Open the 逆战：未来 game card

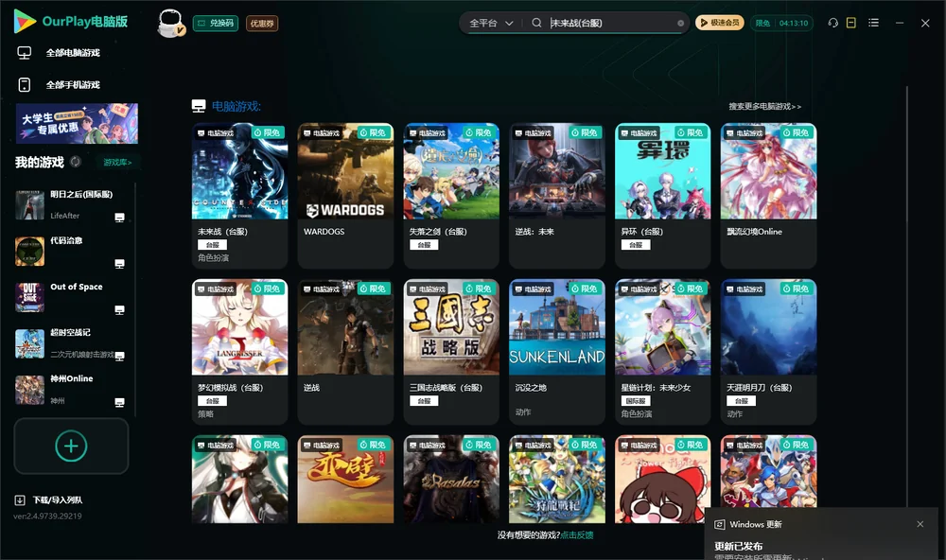point(557,196)
